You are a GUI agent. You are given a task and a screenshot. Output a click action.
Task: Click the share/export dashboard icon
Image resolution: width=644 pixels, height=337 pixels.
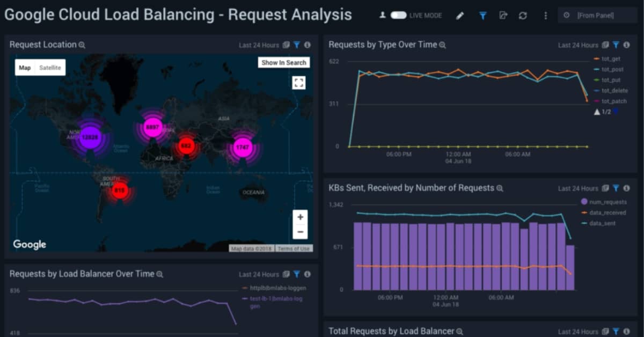tap(503, 16)
